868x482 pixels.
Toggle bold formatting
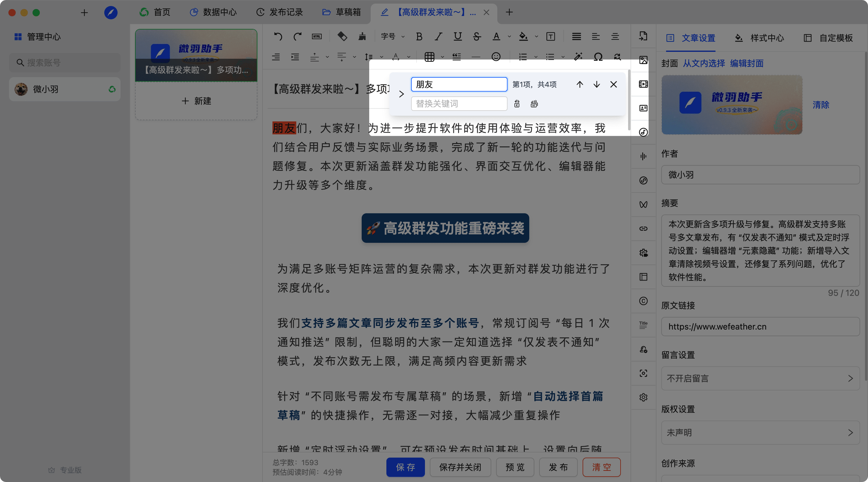click(x=419, y=36)
